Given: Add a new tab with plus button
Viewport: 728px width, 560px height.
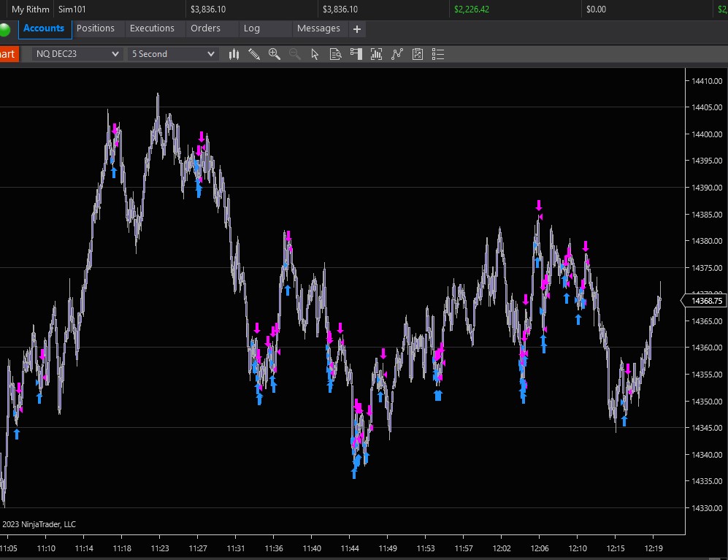Looking at the screenshot, I should pyautogui.click(x=357, y=29).
